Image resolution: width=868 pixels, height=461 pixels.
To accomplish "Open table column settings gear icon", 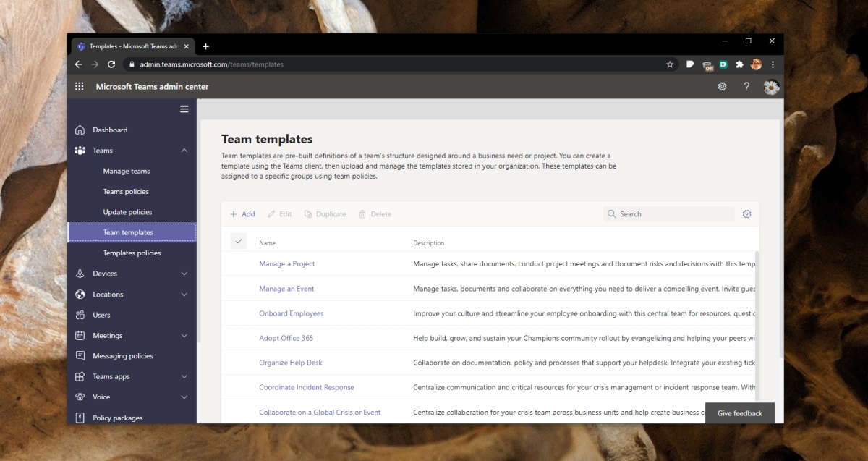I will coord(747,214).
